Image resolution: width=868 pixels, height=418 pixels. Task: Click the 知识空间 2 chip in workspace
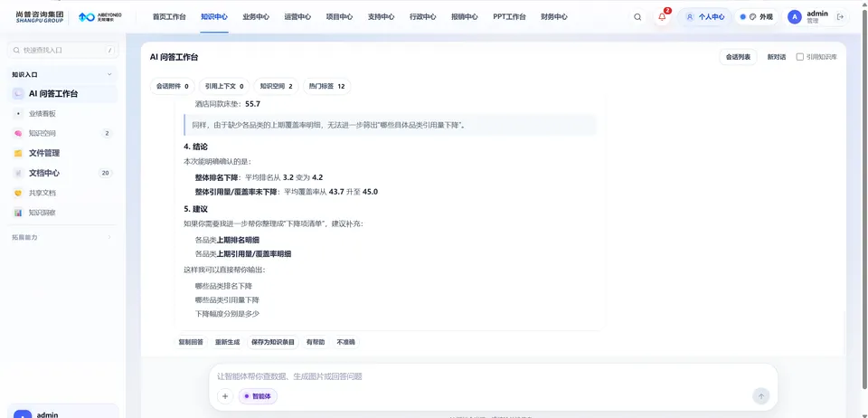coord(276,86)
